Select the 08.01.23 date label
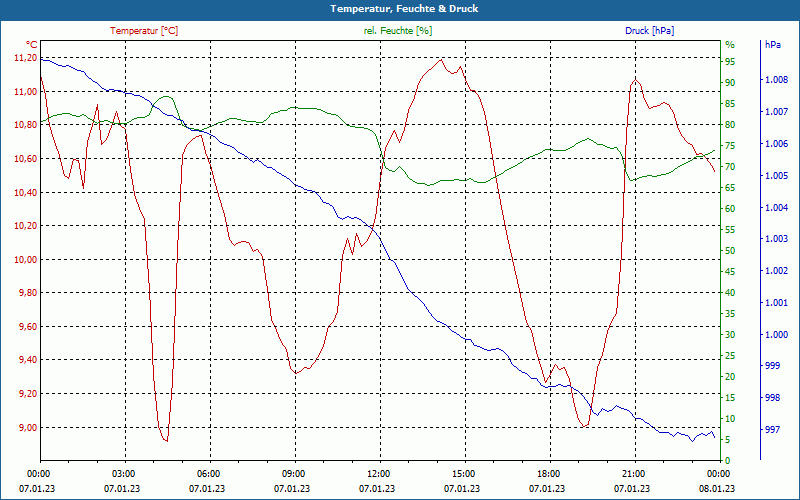 point(717,489)
